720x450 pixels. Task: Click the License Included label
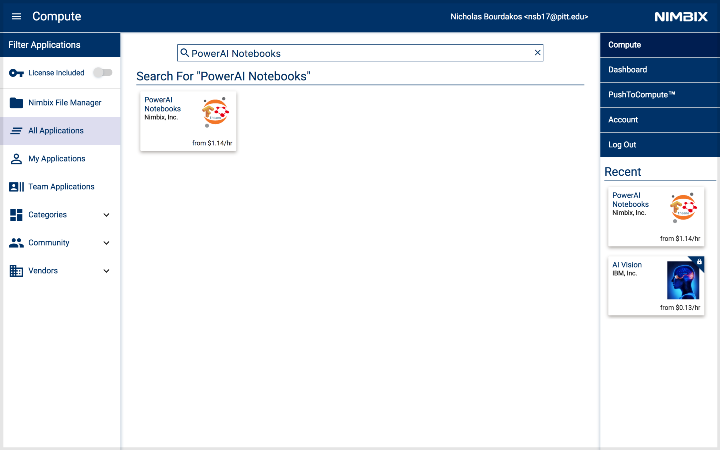click(x=56, y=73)
